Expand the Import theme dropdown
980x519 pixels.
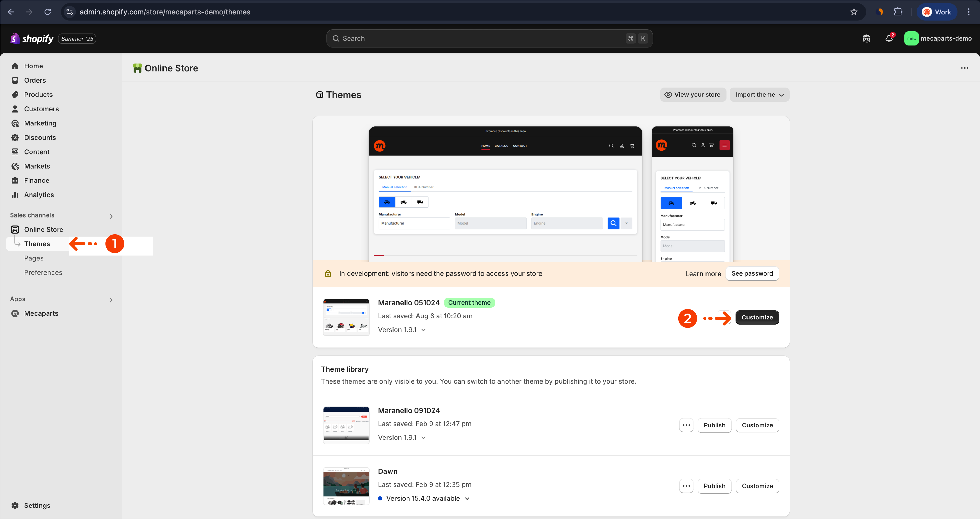(x=759, y=95)
